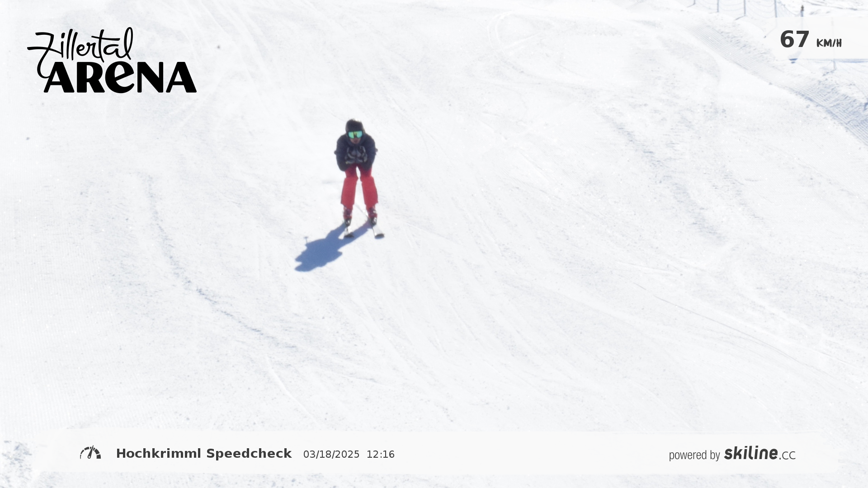The width and height of the screenshot is (868, 488).
Task: Click the Zillertal Arena logo
Action: (112, 60)
